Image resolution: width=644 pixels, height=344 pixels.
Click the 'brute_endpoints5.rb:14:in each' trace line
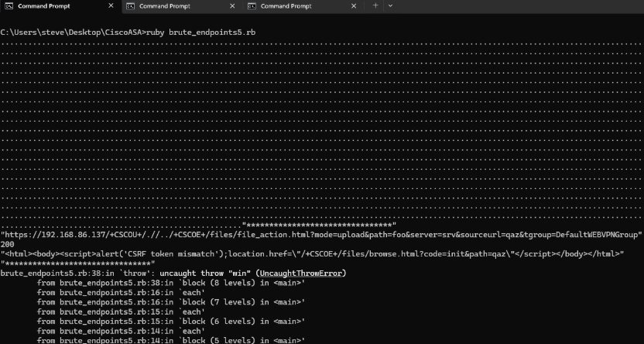[122, 332]
